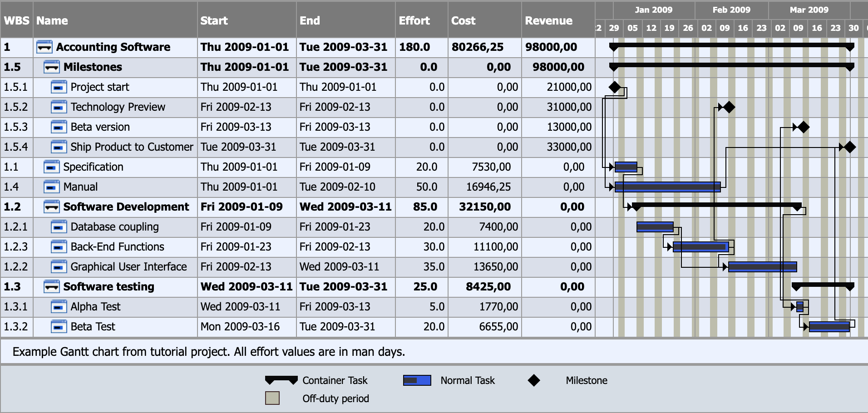Viewport: 868px width, 413px height.
Task: Click the Mar 2009 month header
Action: click(x=809, y=10)
